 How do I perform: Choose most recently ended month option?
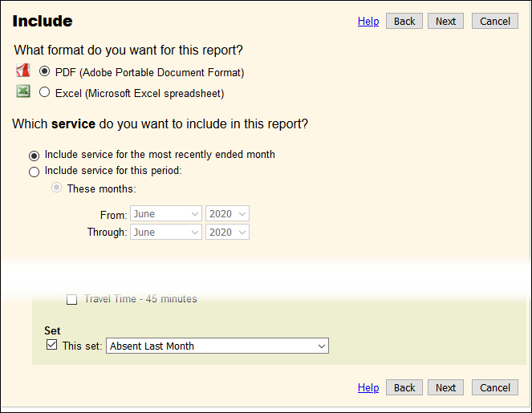click(34, 156)
